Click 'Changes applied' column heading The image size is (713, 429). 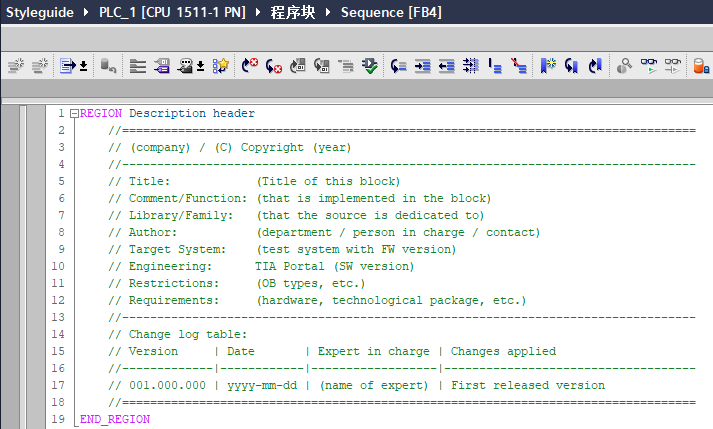click(x=503, y=351)
